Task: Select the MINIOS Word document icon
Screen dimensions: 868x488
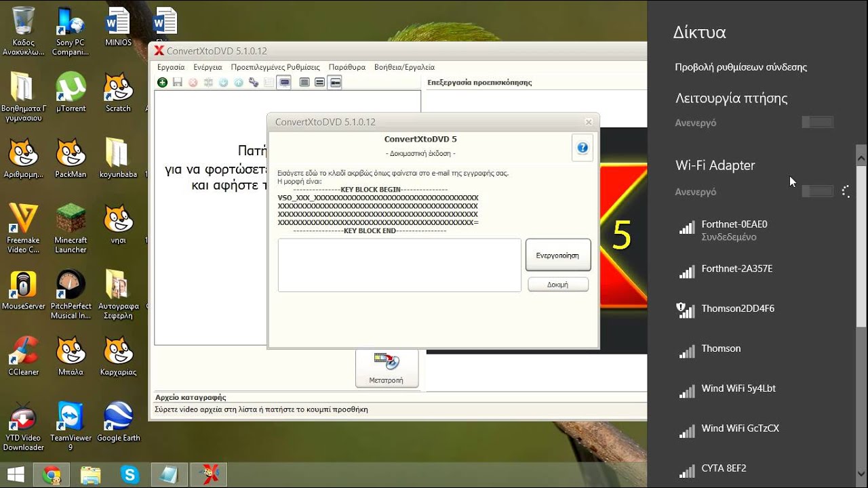Action: click(118, 26)
